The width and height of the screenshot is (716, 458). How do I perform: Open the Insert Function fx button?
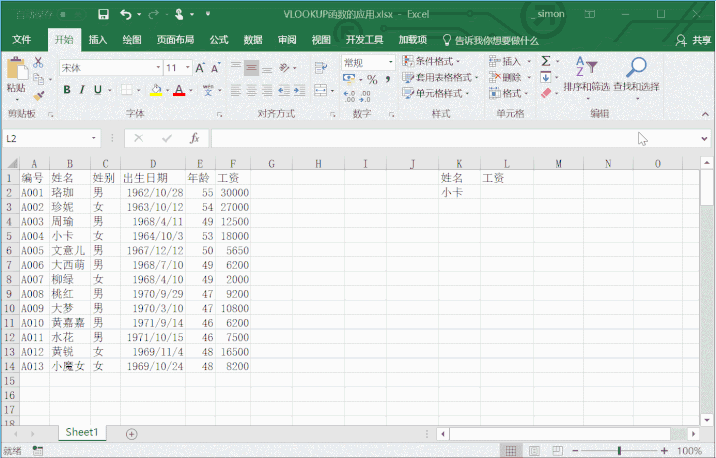[x=195, y=138]
